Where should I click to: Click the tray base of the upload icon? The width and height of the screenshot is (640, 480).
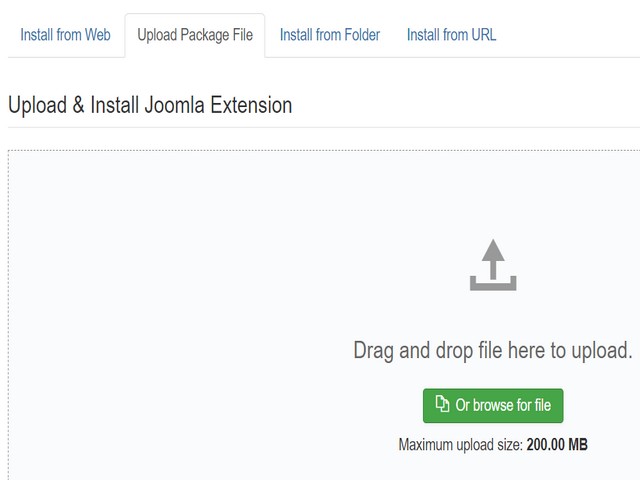coord(493,284)
